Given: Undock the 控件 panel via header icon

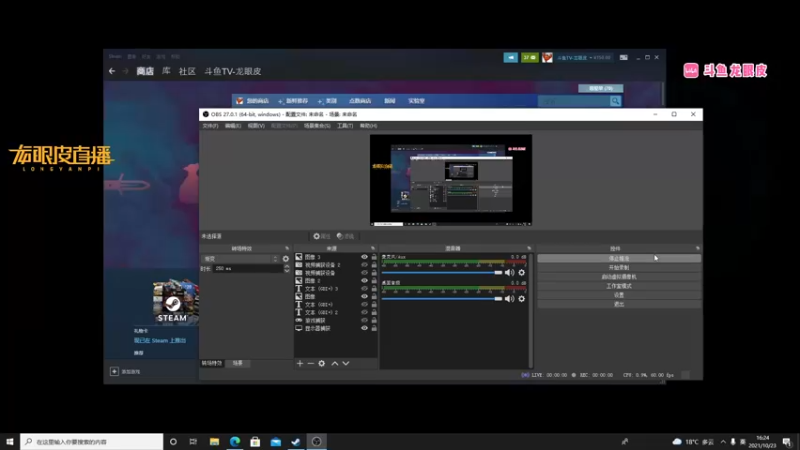Looking at the screenshot, I should pos(697,248).
